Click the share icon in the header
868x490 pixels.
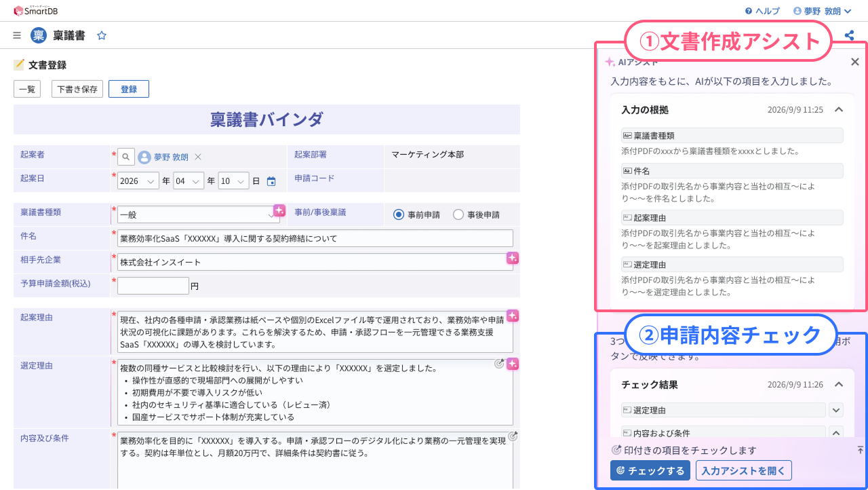(849, 35)
